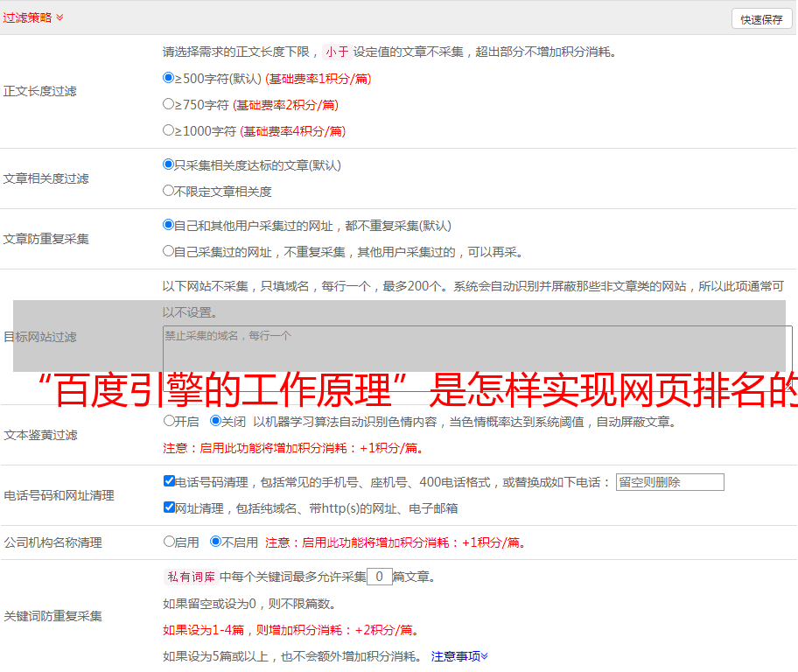Select ≥1000字符 length option
The image size is (798, 672).
169,130
